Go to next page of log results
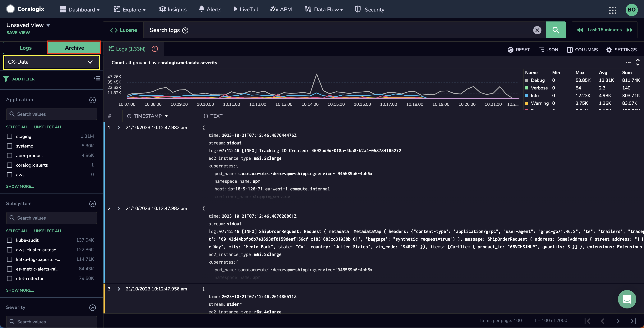 pyautogui.click(x=618, y=321)
